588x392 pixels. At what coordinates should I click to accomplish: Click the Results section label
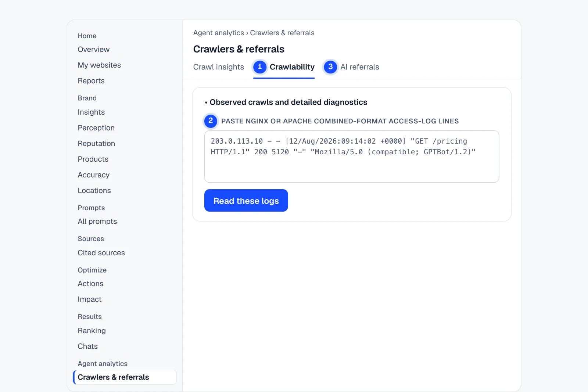[90, 317]
